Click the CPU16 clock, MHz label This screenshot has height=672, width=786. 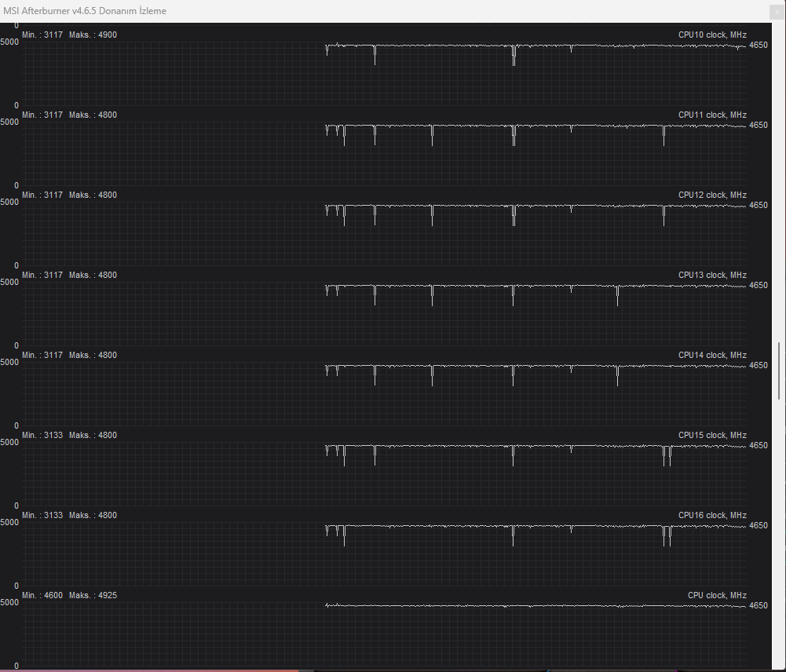tap(712, 516)
